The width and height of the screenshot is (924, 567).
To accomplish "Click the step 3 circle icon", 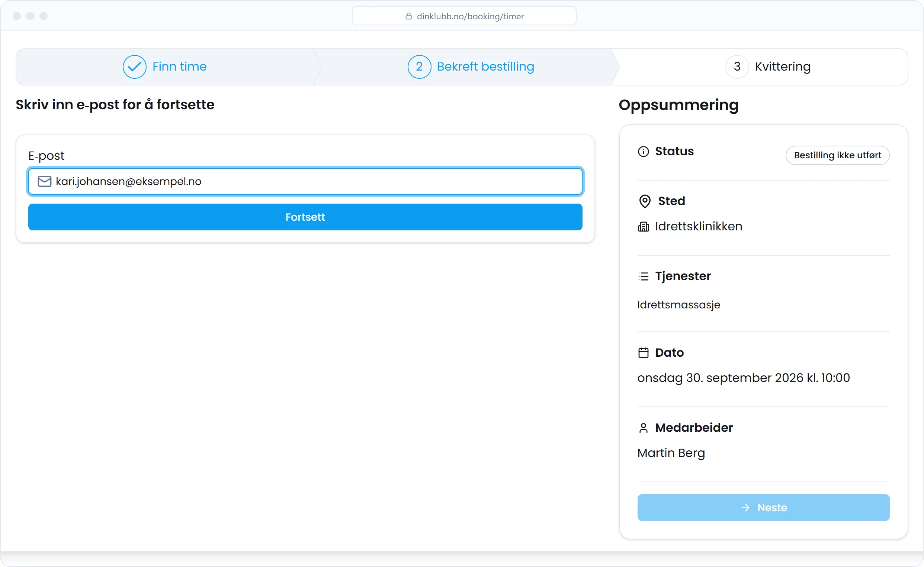I will [737, 67].
